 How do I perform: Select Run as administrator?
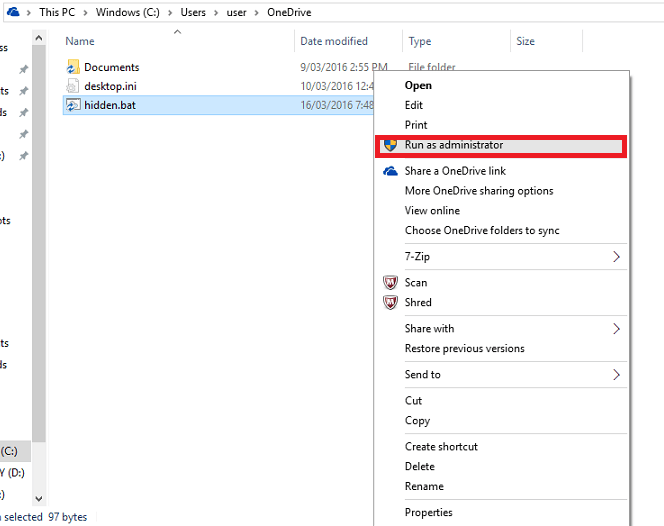[x=501, y=145]
